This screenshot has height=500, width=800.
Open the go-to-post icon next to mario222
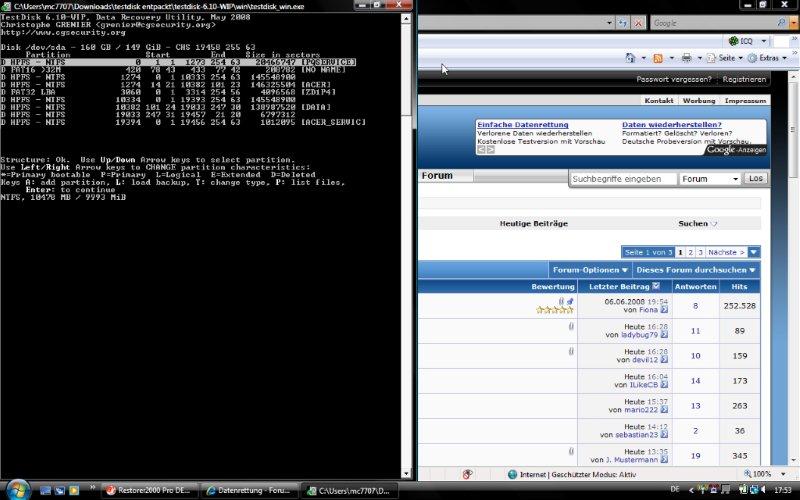(664, 410)
